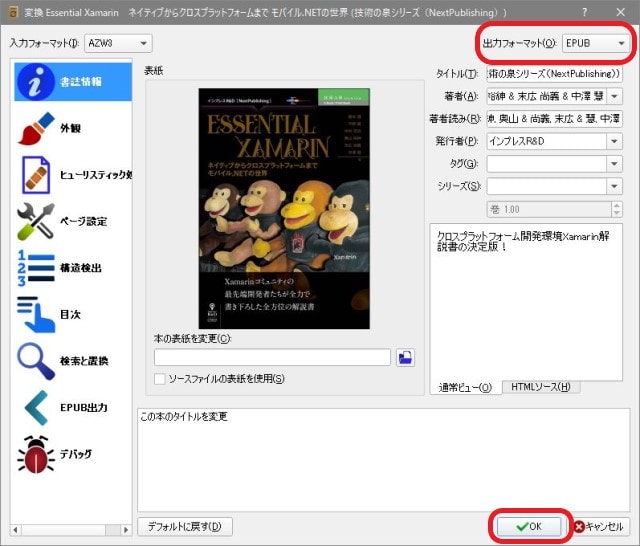Screen dimensions: 640x546
Task: Click the Essential Xamarin cover thumbnail
Action: pos(284,209)
